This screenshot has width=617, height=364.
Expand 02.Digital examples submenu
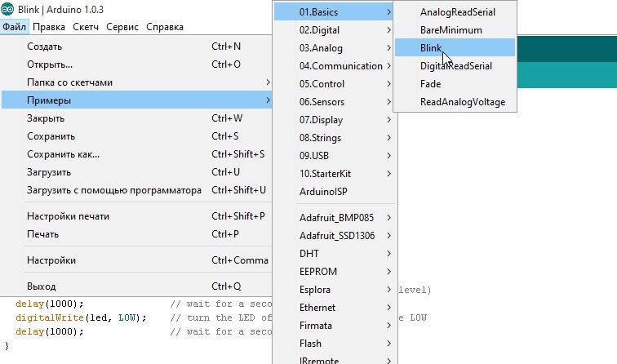pos(335,30)
